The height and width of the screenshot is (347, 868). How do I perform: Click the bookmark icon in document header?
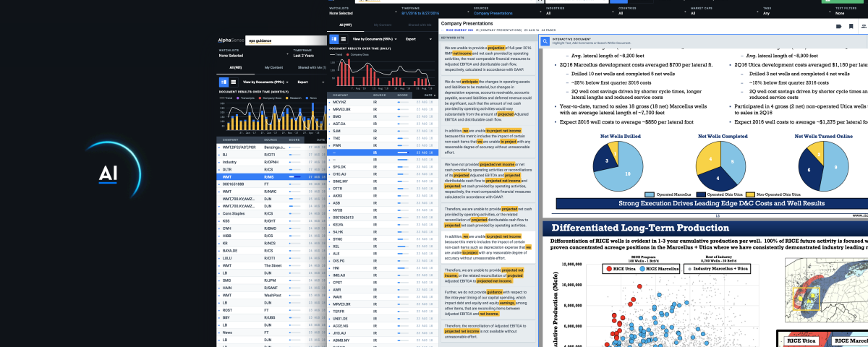click(852, 26)
